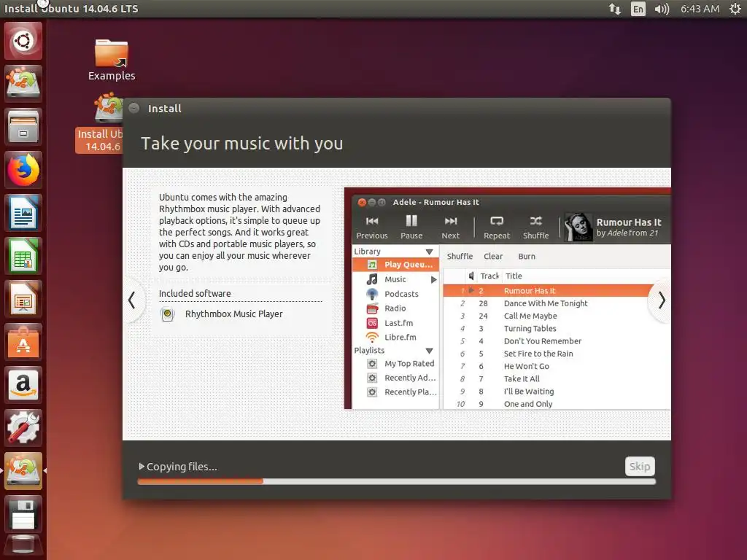Collapse the Library section arrow
The height and width of the screenshot is (560, 747).
pos(429,252)
